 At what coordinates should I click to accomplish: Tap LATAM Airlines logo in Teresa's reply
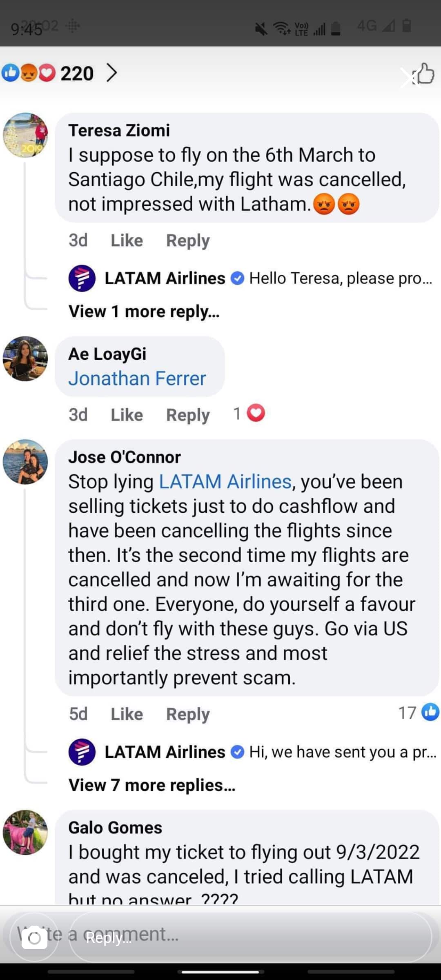tap(82, 278)
